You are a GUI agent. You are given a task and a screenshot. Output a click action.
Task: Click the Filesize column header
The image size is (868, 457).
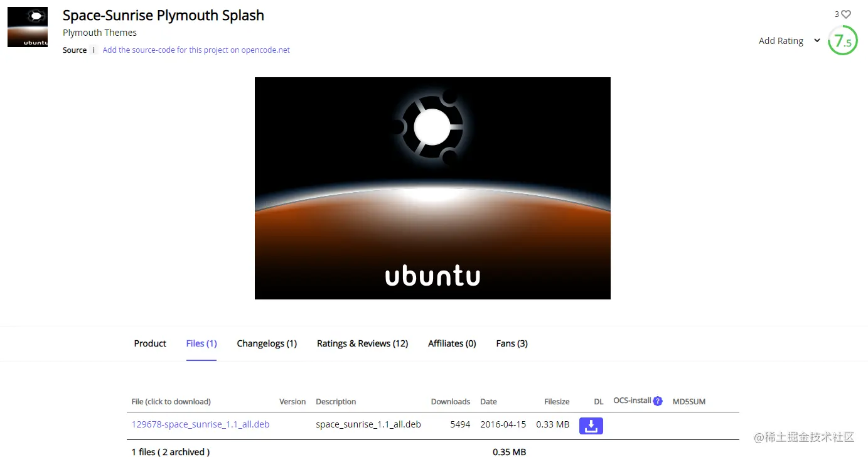[557, 402]
